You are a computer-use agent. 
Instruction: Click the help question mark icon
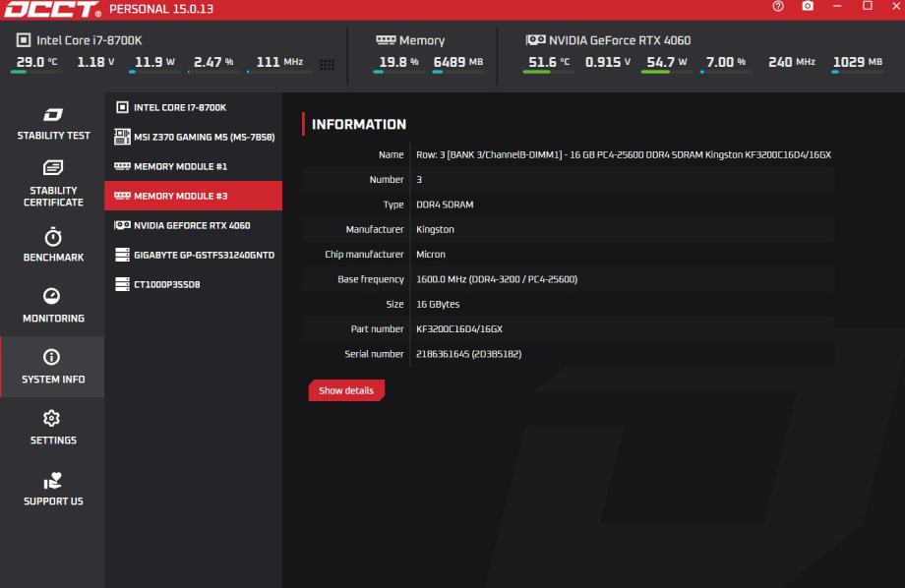[778, 6]
